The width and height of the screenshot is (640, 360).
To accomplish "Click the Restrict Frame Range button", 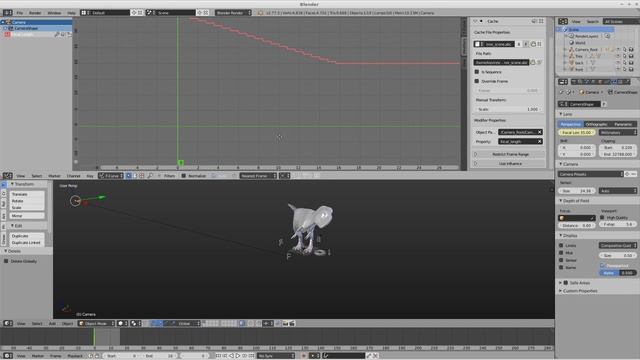I will (510, 154).
